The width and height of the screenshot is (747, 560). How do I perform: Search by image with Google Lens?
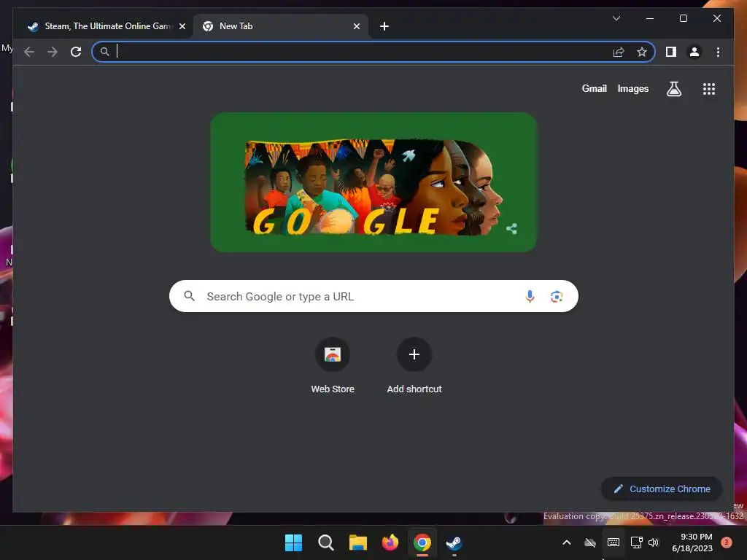point(557,297)
